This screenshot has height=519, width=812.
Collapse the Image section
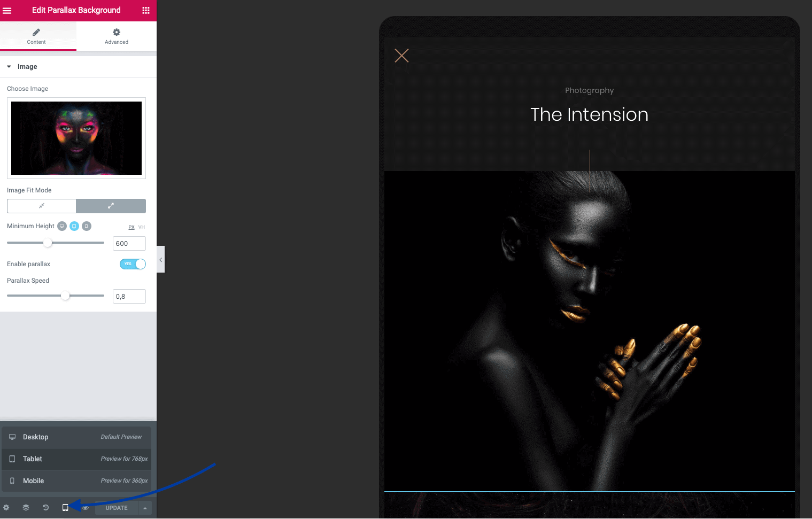[x=9, y=67]
